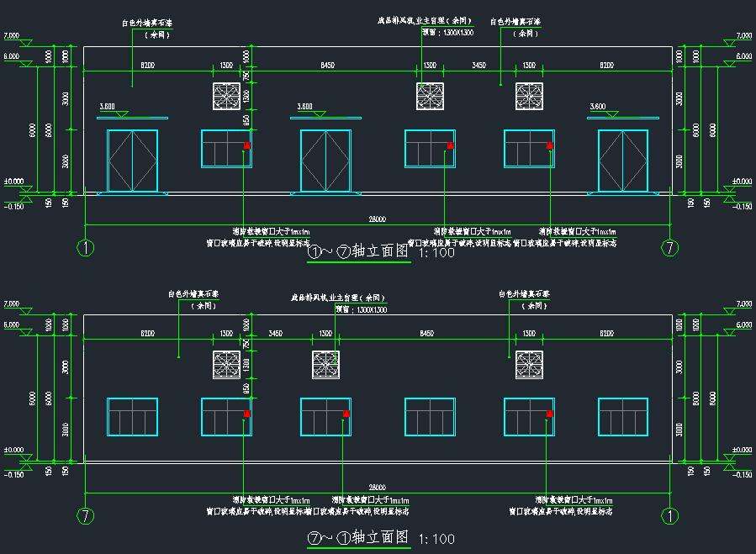Click axis bubble ⑦ at right of ①~⑦ elevation
The image size is (756, 554).
pos(669,248)
